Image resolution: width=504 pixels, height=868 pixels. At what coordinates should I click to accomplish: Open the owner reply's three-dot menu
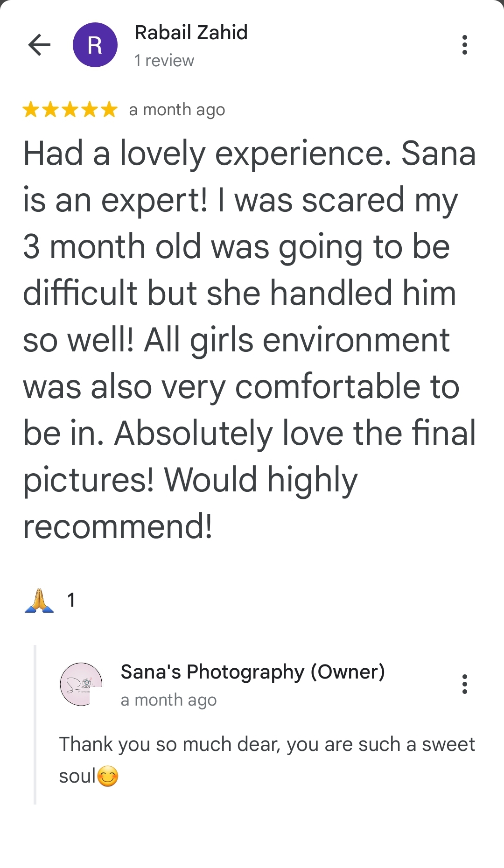[x=464, y=684]
